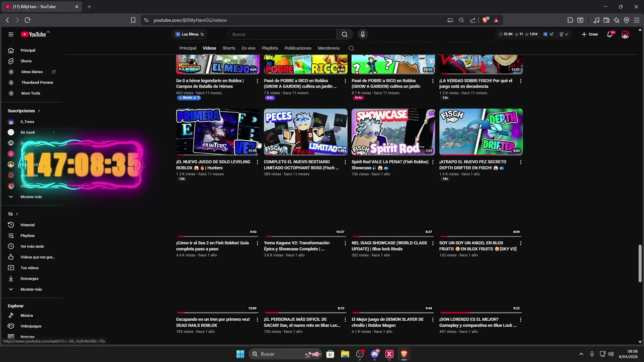
Task: Bookmark this page icon in address bar
Action: coord(133,20)
